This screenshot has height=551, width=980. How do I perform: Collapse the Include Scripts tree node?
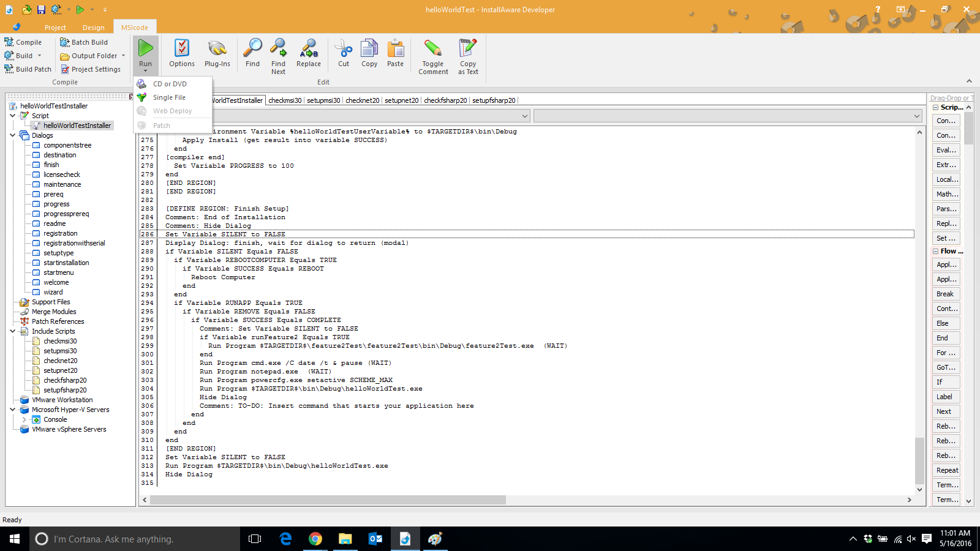tap(13, 331)
